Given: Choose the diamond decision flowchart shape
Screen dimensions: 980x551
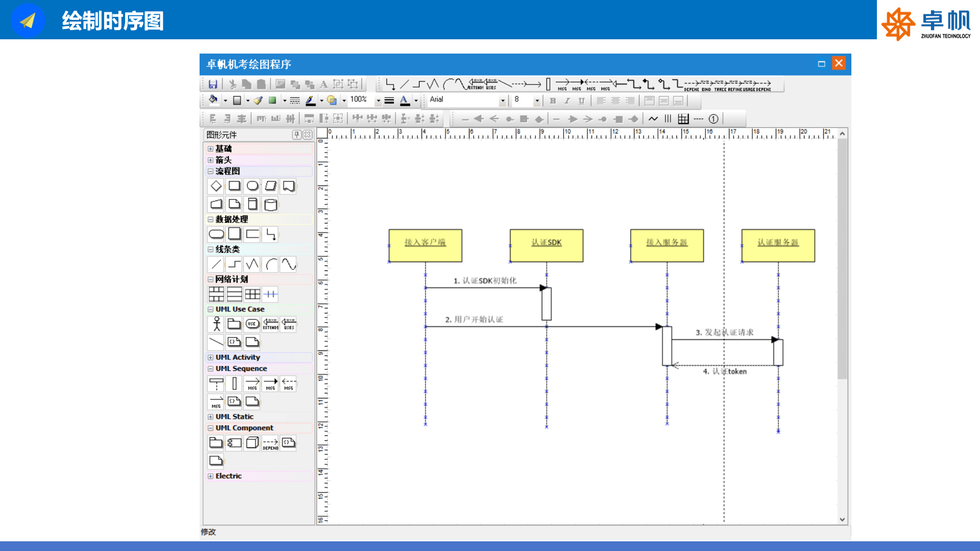Looking at the screenshot, I should (x=216, y=186).
